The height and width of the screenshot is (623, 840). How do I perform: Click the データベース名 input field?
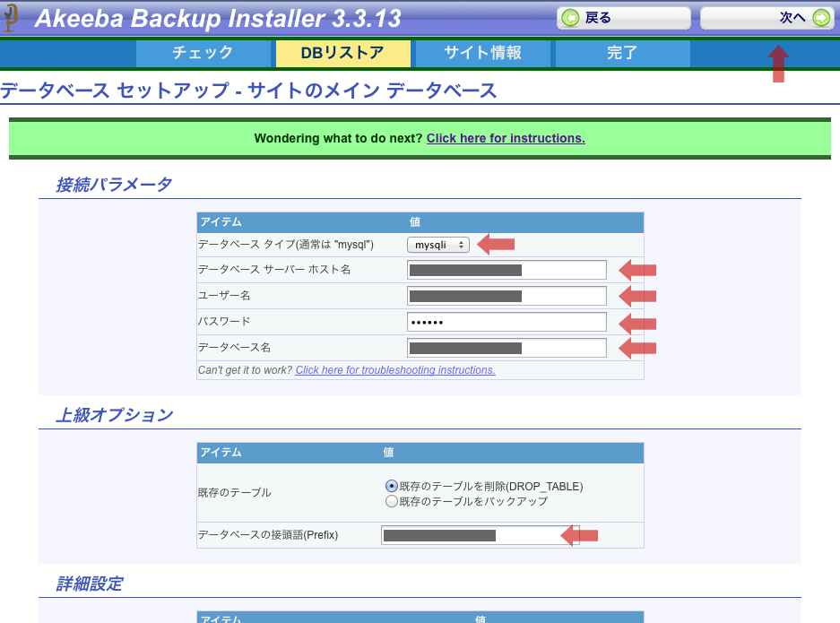507,348
